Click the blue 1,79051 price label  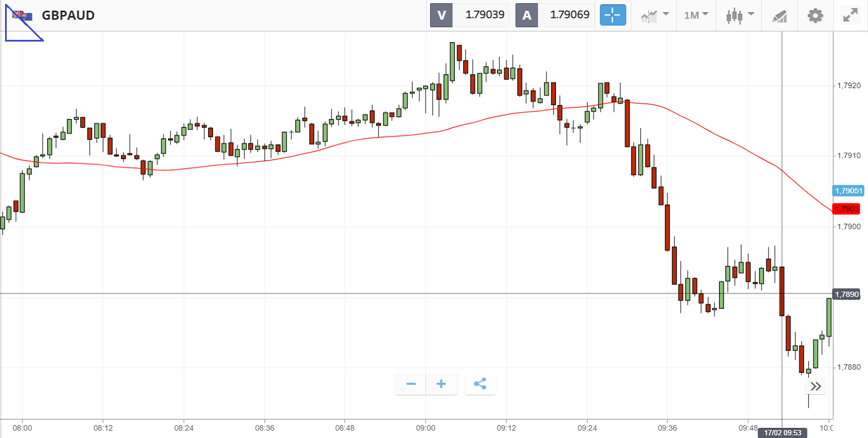point(848,191)
